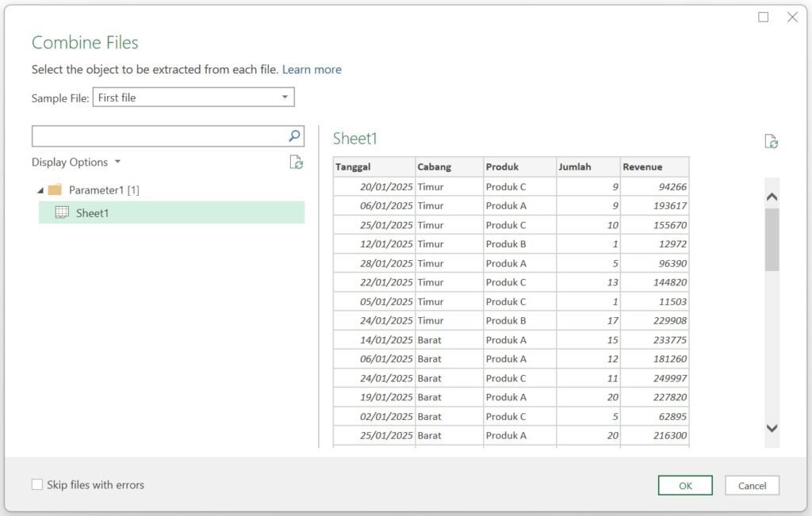Screen dimensions: 812x516
Task: Select the Tanggal column header
Action: coord(374,166)
